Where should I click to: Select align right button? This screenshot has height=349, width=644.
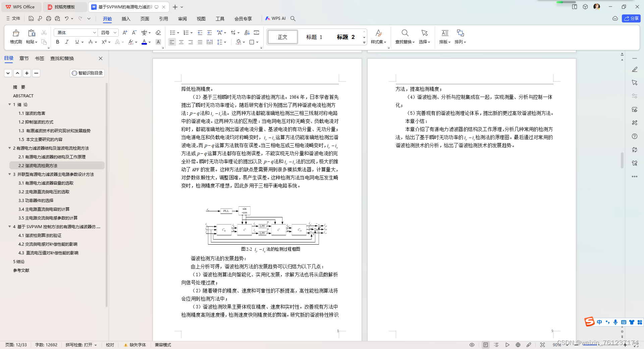click(191, 42)
